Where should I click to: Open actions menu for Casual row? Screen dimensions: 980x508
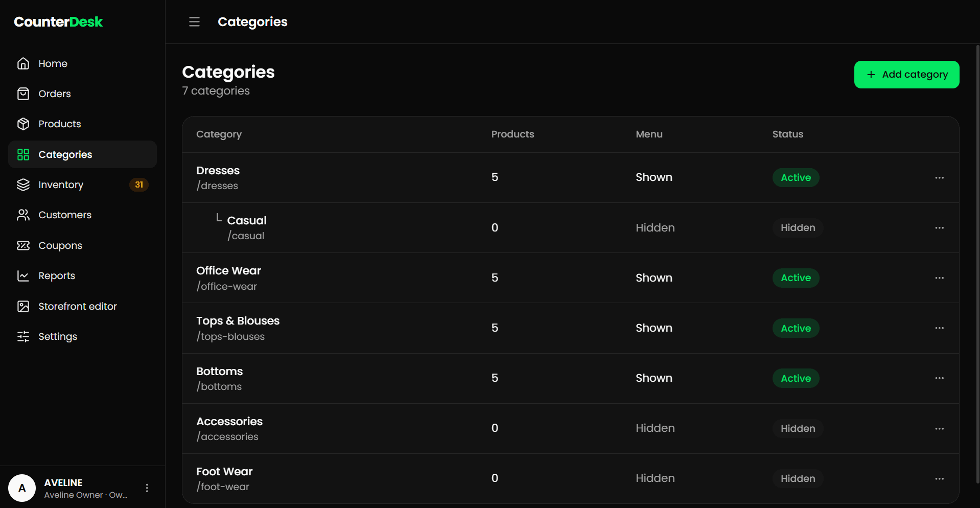(x=939, y=227)
